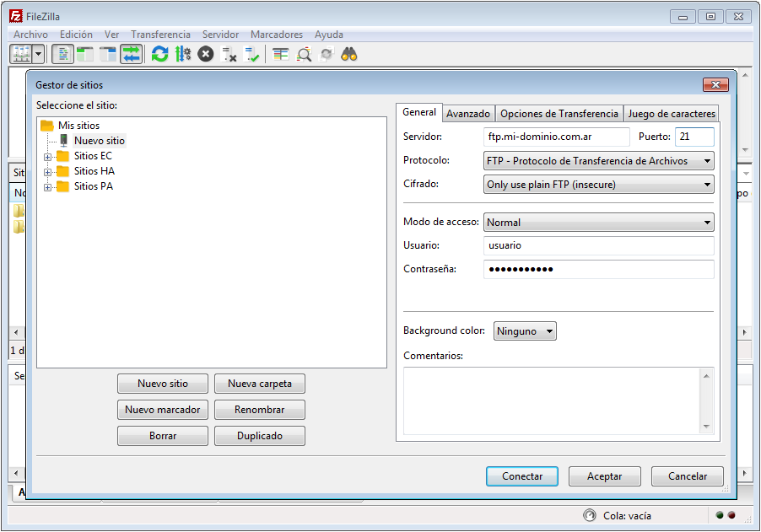Screen dimensions: 761x532
Task: Cancel current operation with the black X icon
Action: [206, 54]
